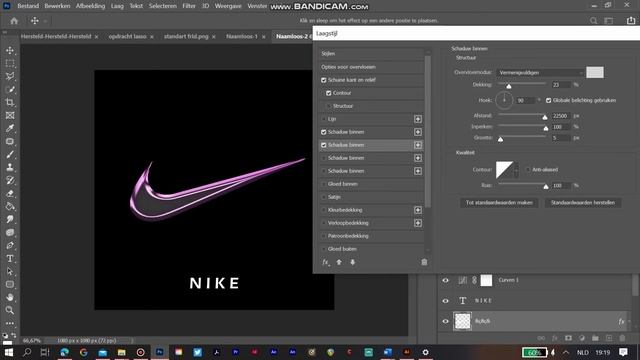Select the Clone Stamp tool

tap(10, 167)
